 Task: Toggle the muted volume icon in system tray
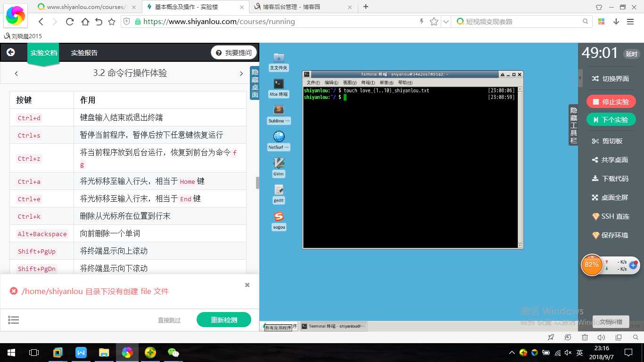(x=568, y=353)
